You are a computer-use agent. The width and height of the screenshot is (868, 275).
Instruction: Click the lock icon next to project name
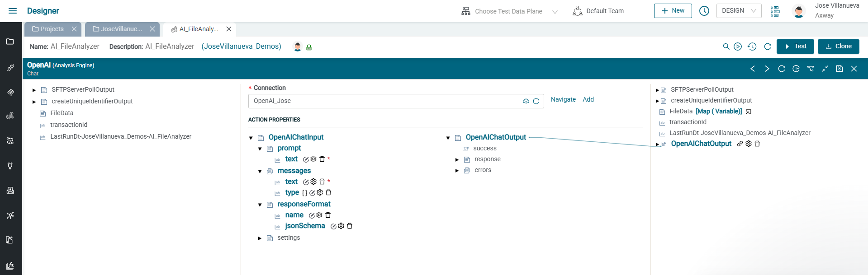[x=309, y=47]
